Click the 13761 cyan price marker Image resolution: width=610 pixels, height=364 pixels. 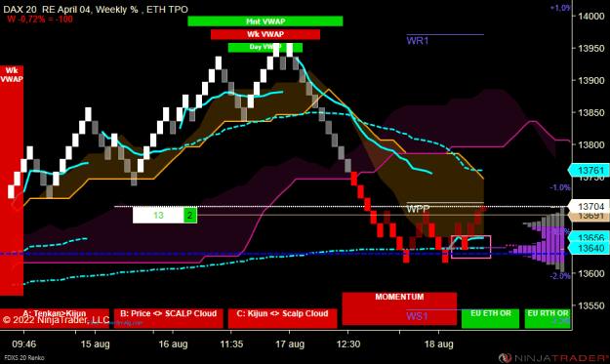tap(589, 171)
